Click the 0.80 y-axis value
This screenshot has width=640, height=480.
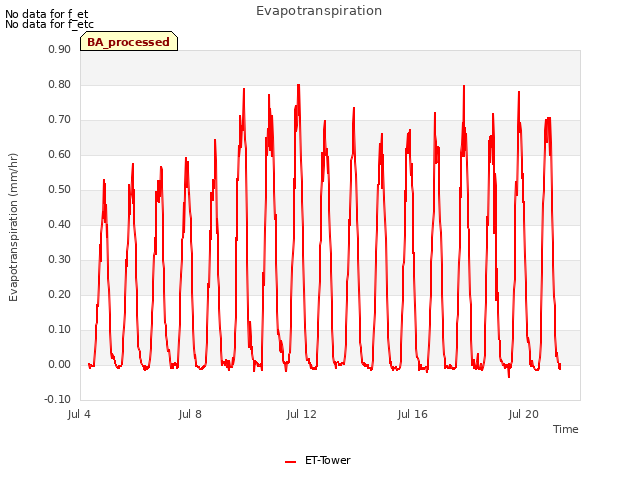pos(59,85)
